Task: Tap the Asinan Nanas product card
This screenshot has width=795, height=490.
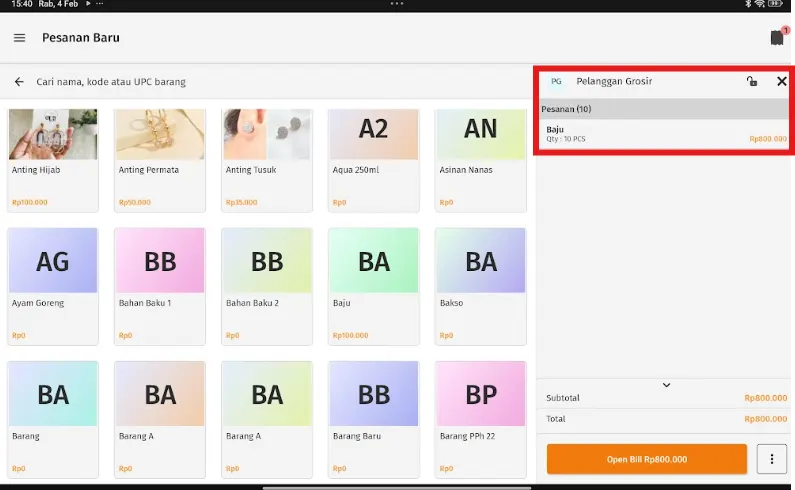Action: pyautogui.click(x=481, y=158)
